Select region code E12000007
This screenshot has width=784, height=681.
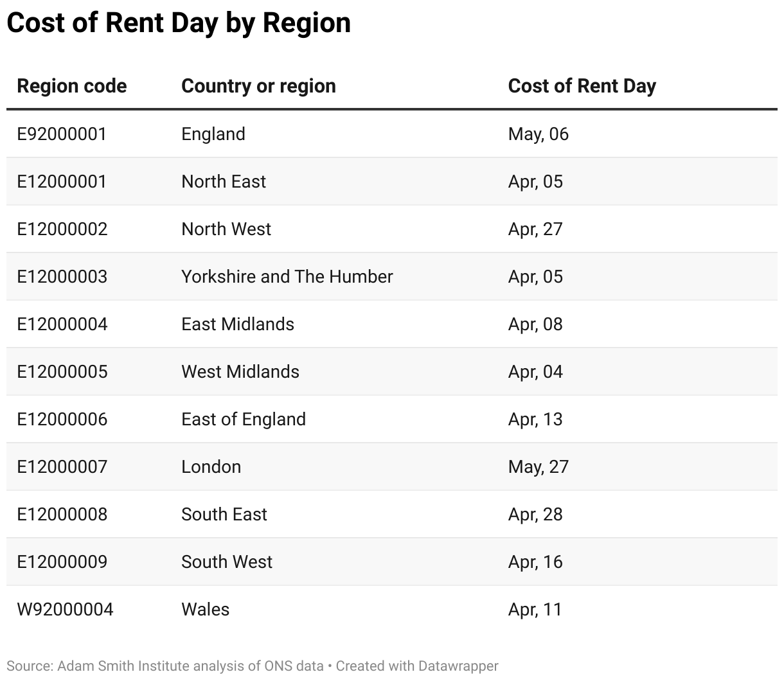tap(62, 466)
